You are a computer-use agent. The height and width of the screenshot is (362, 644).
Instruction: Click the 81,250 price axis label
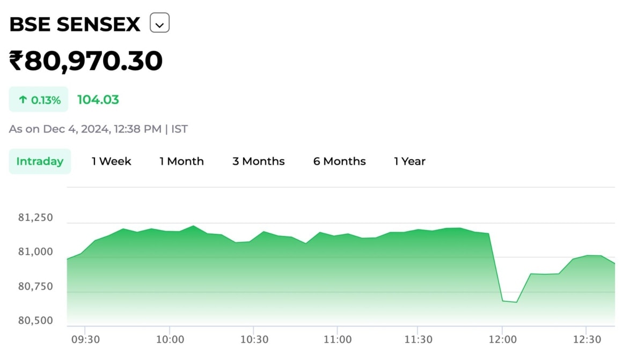click(x=35, y=218)
